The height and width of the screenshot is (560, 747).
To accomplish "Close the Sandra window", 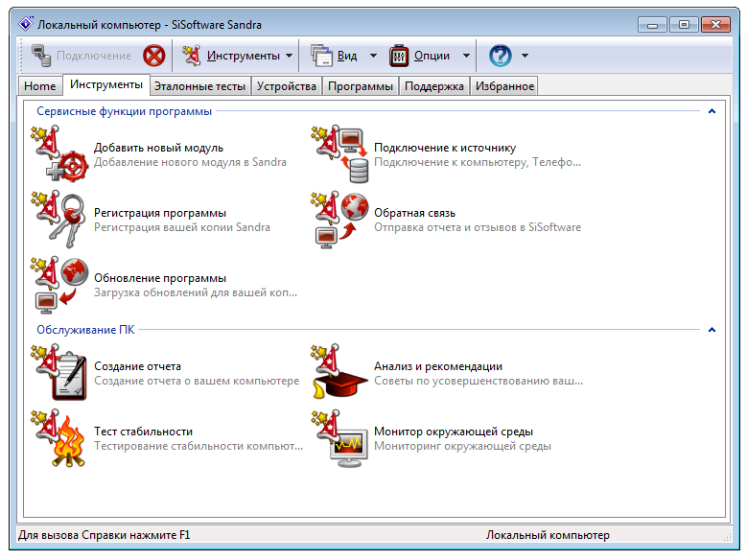I will (x=715, y=24).
